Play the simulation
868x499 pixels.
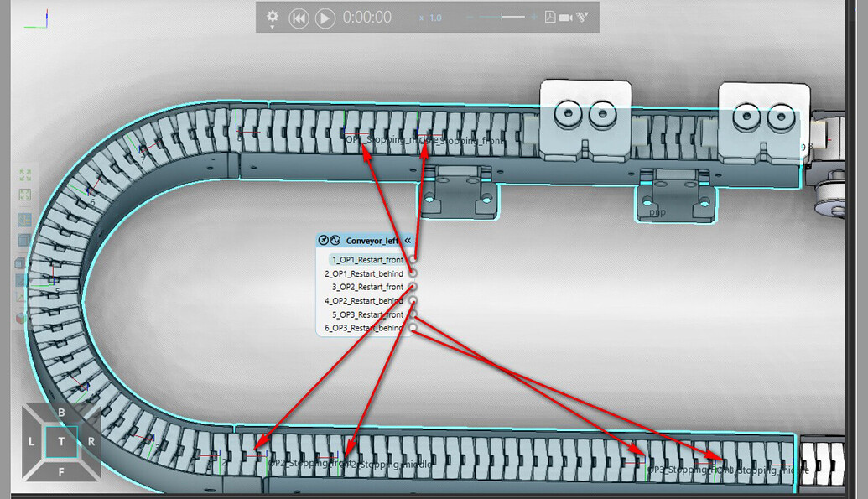click(325, 18)
